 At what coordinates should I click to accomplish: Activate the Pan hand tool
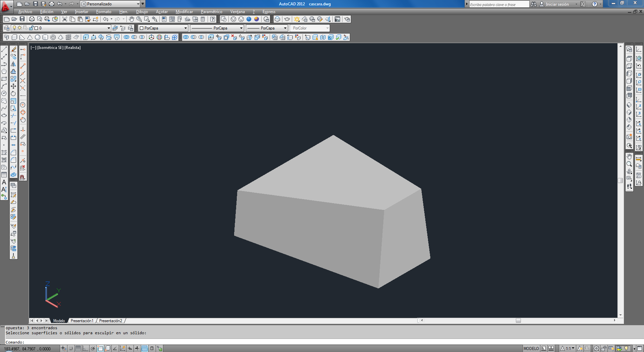point(131,19)
